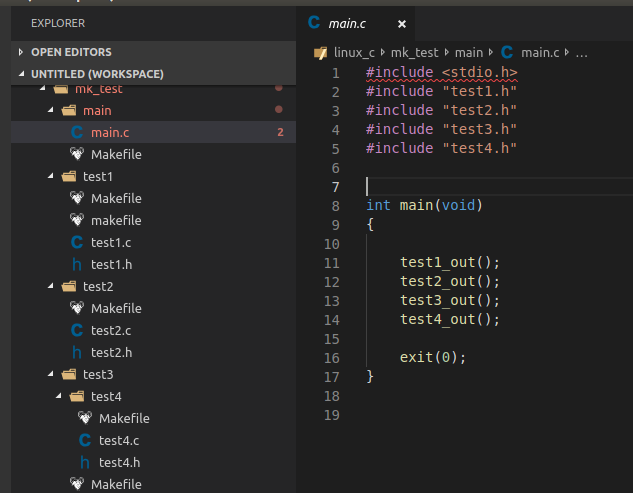
Task: Click the C icon of main.c in explorer
Action: [x=77, y=132]
